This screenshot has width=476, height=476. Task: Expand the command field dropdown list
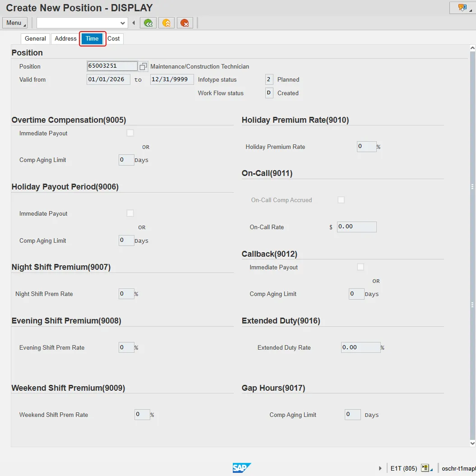point(123,23)
